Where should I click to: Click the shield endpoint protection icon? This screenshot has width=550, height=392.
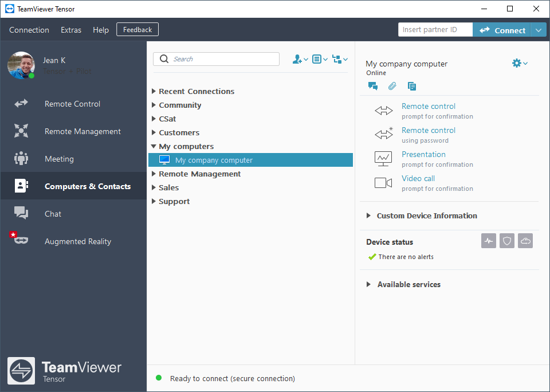click(507, 241)
